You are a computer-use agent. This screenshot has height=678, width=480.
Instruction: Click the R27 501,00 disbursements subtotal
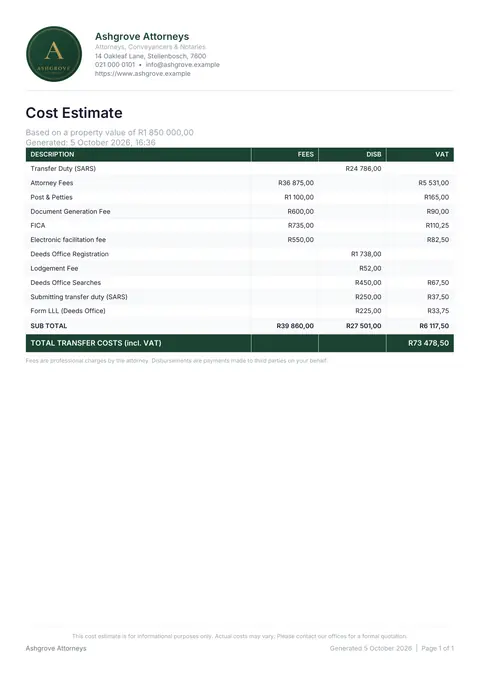point(364,326)
